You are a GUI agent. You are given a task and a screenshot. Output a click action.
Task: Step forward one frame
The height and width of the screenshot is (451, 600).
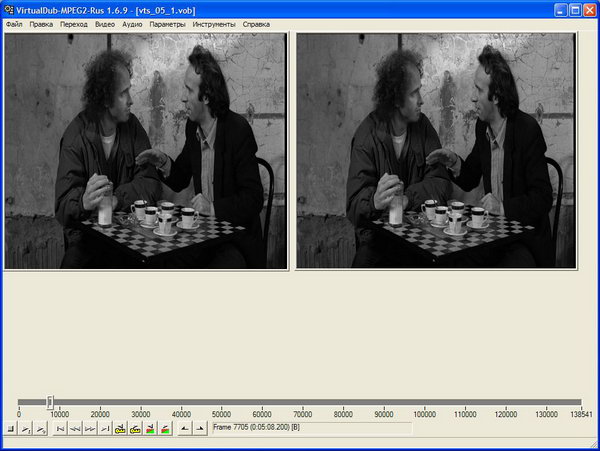tap(90, 428)
